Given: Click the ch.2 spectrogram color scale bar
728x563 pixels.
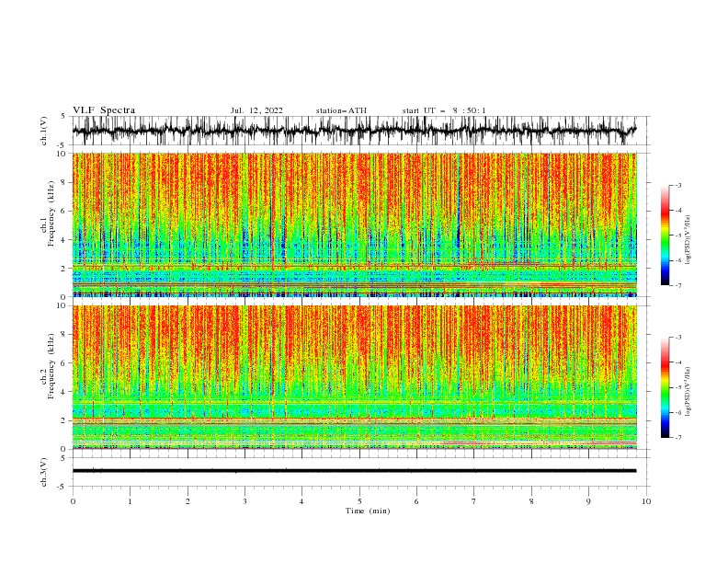Looking at the screenshot, I should click(665, 387).
